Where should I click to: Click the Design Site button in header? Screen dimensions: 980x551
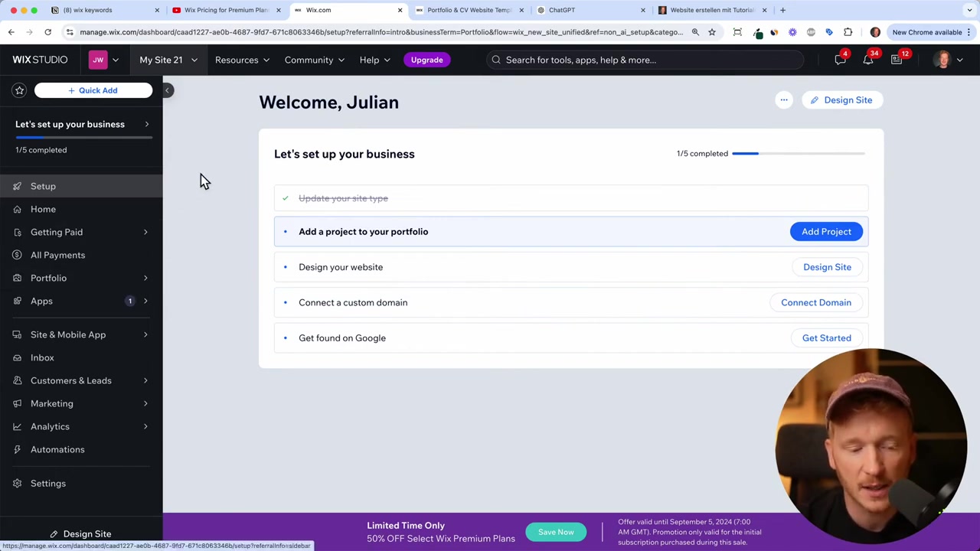[x=841, y=100]
